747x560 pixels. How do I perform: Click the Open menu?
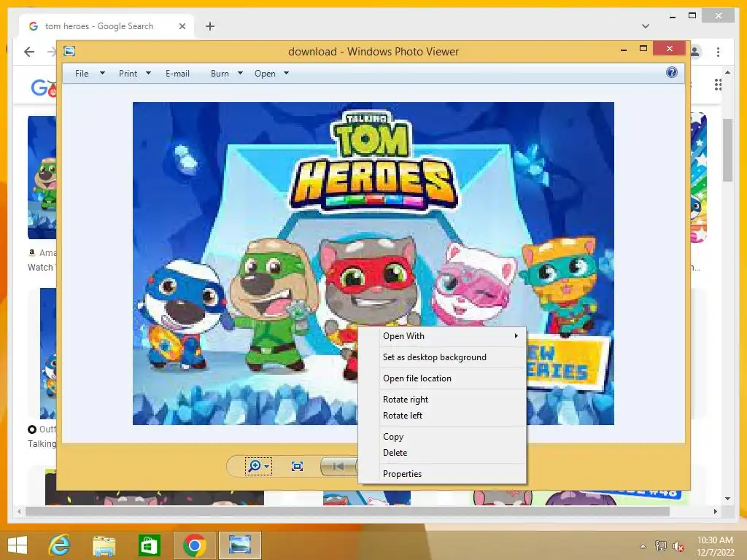click(265, 74)
